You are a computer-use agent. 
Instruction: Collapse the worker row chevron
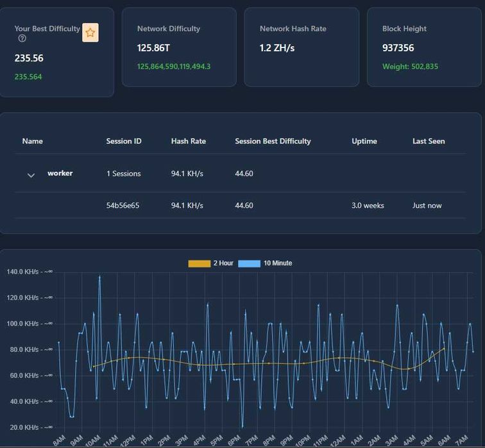pos(31,175)
